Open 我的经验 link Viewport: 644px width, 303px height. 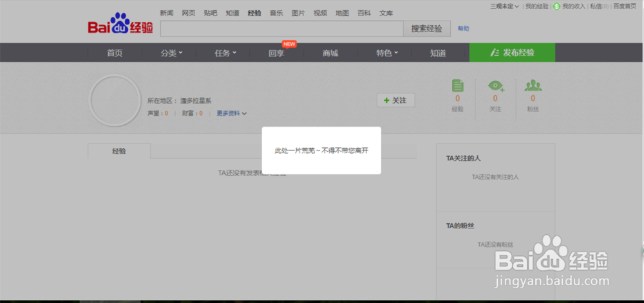pos(537,6)
